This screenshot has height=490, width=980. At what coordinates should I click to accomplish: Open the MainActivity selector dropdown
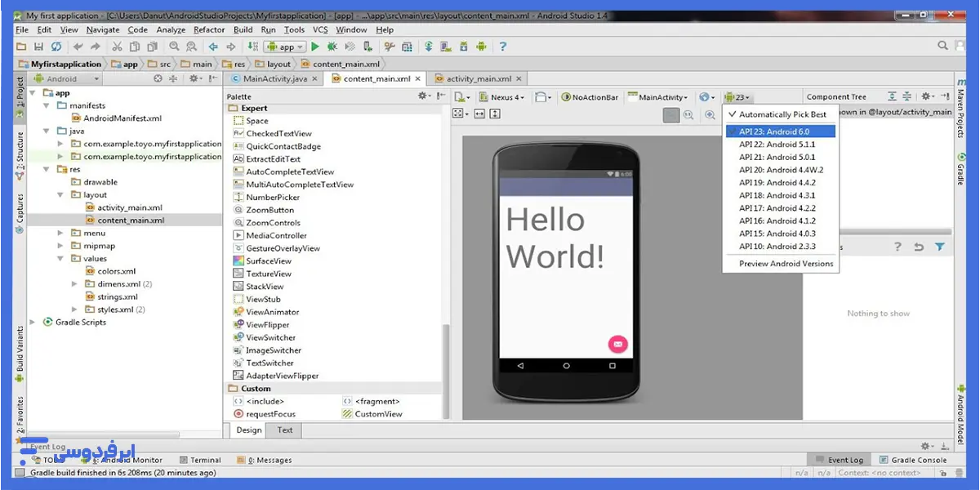pyautogui.click(x=658, y=97)
